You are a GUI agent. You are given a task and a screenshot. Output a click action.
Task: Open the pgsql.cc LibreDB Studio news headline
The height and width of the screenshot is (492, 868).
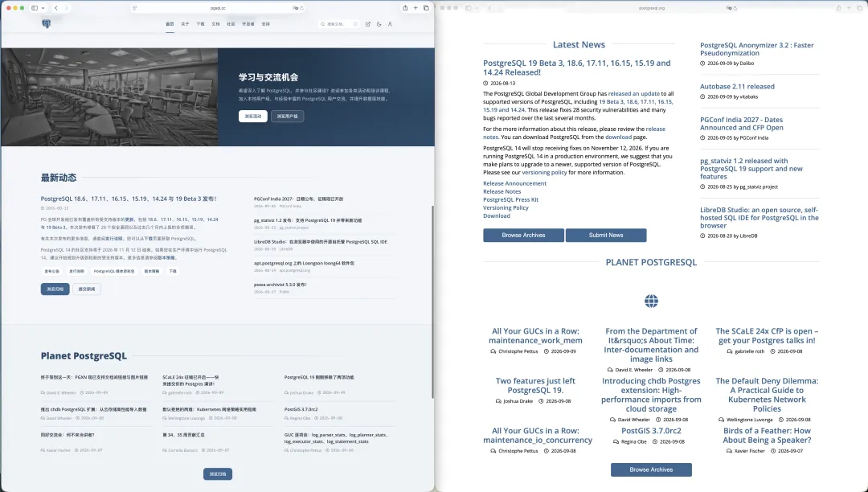(x=321, y=242)
